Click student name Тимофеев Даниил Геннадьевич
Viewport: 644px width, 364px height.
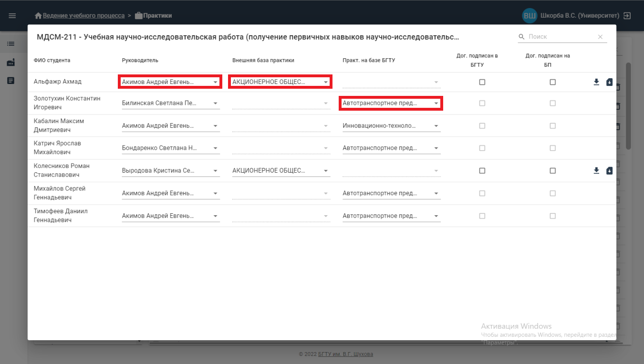(x=61, y=216)
